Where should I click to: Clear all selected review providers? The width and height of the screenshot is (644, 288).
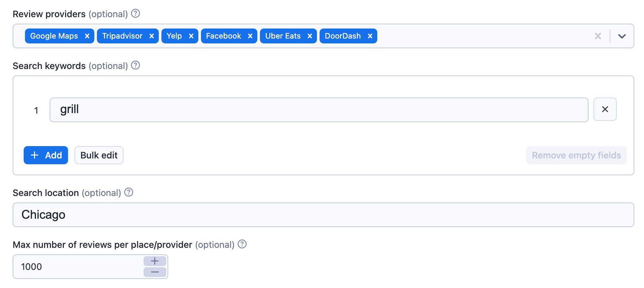[598, 36]
